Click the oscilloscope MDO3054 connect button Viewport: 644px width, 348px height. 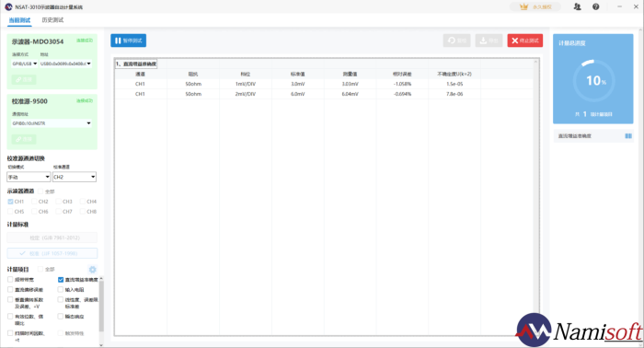coord(24,79)
